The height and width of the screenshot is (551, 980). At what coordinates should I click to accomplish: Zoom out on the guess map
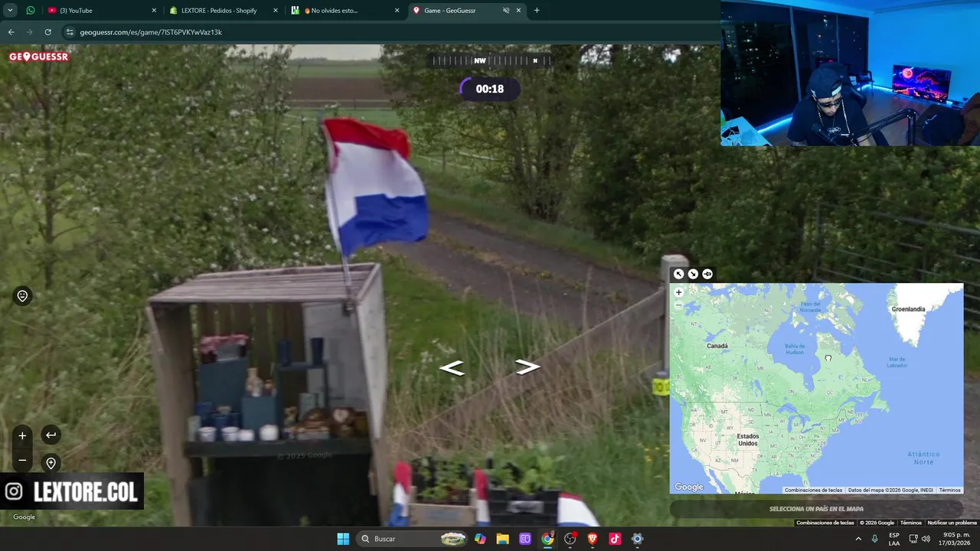tap(678, 305)
